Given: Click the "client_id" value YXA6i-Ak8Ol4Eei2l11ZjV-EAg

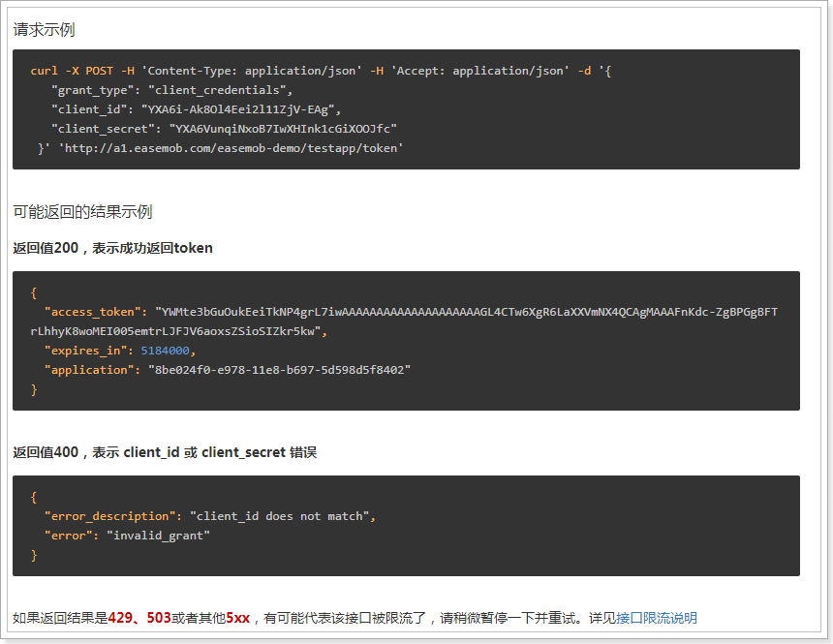Looking at the screenshot, I should 238,110.
